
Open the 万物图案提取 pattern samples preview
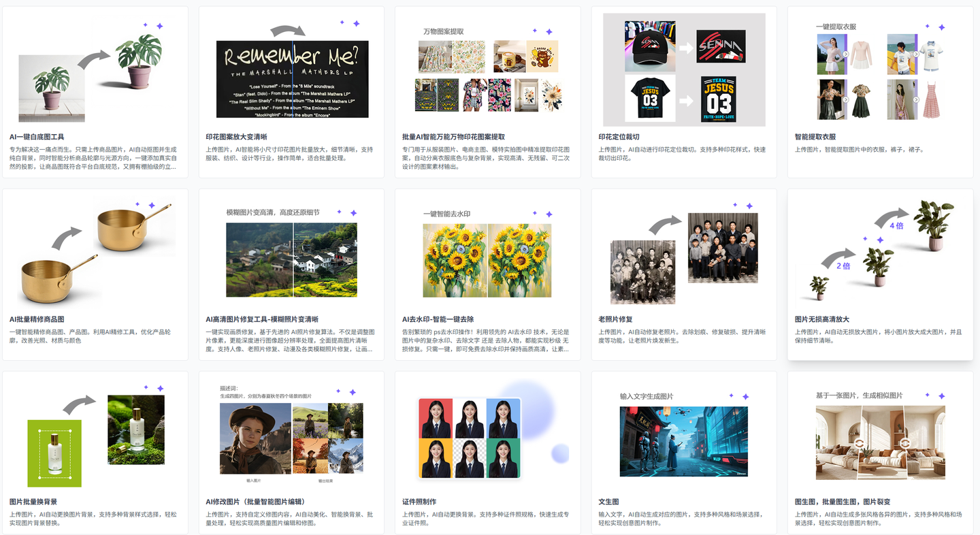pos(488,70)
